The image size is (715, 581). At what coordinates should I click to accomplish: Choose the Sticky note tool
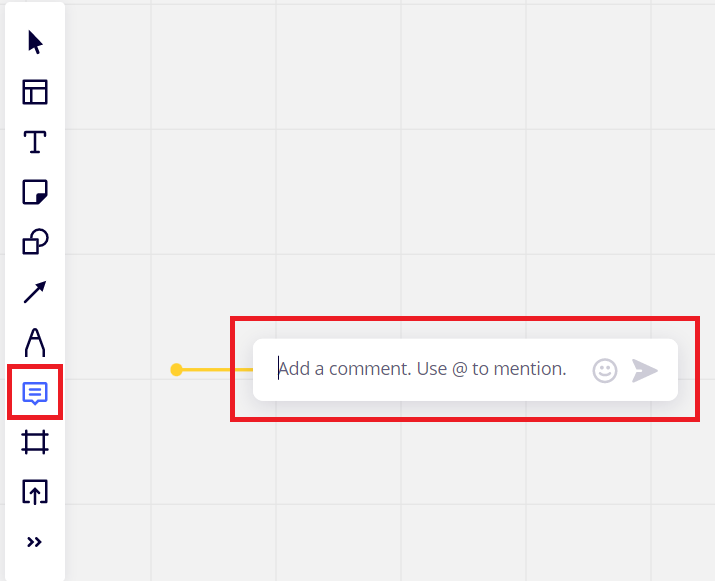pyautogui.click(x=35, y=192)
